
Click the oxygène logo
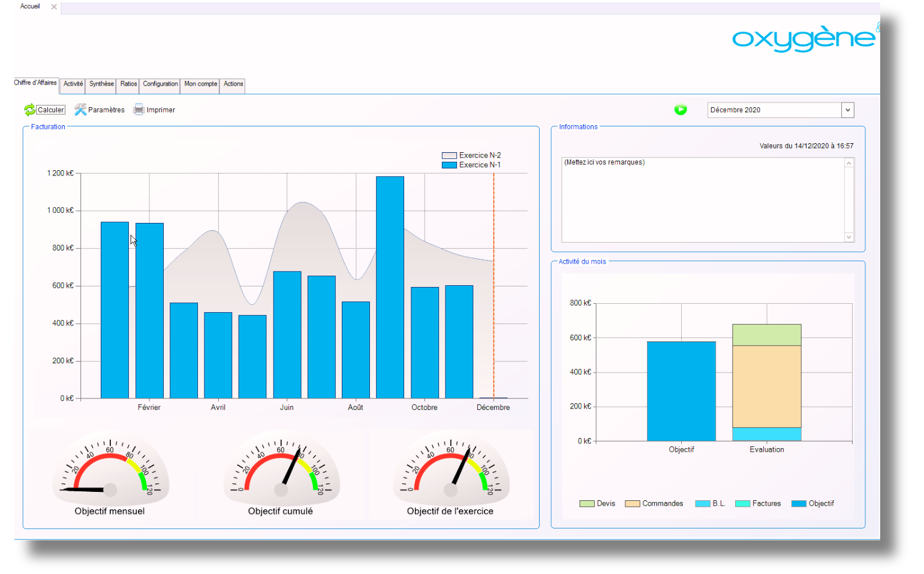click(x=803, y=38)
